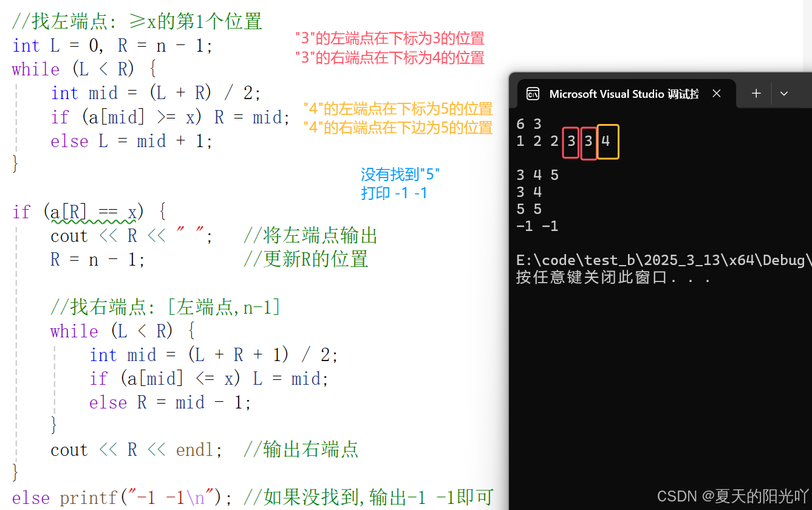This screenshot has width=812, height=510.
Task: Click the line else L = mid + 1;
Action: (132, 141)
